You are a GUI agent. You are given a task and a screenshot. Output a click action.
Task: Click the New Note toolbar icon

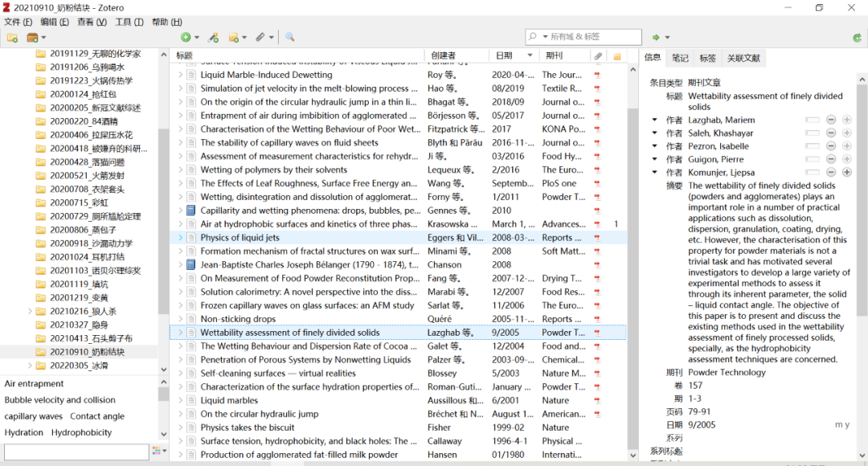235,38
